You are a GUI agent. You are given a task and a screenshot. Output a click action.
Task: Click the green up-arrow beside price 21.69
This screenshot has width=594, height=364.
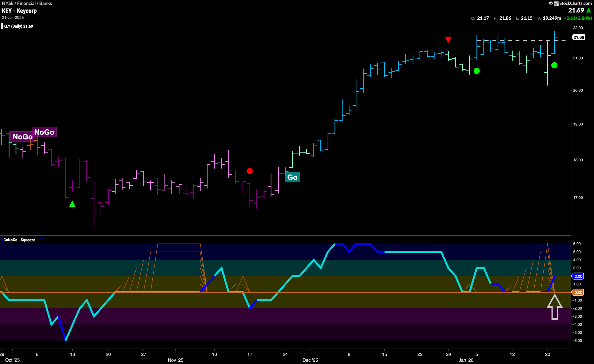pyautogui.click(x=589, y=10)
